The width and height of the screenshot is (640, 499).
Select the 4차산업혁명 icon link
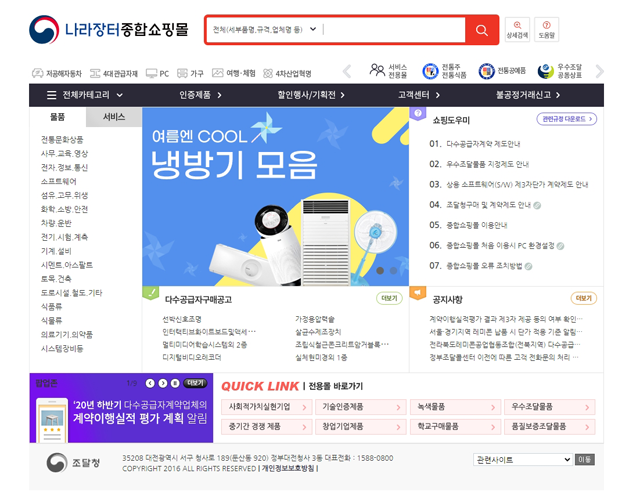[x=287, y=73]
